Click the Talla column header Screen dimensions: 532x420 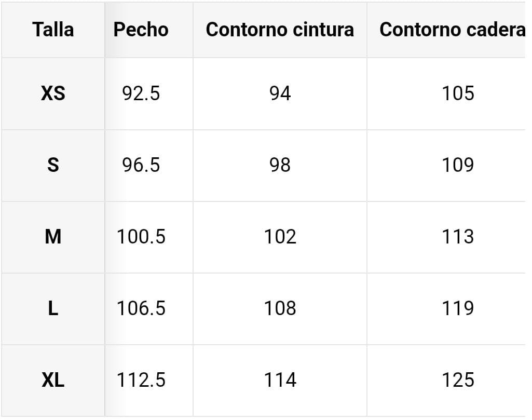coord(53,30)
